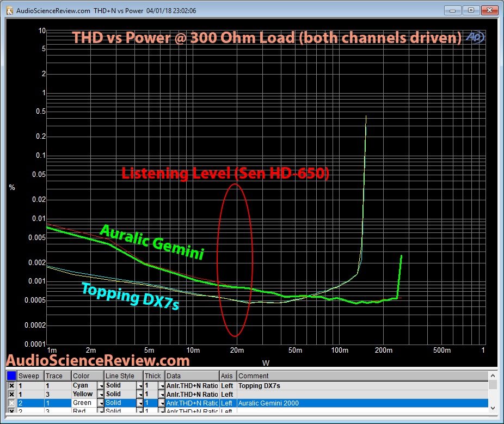Click the Thick column header
The image size is (504, 424).
pyautogui.click(x=154, y=376)
